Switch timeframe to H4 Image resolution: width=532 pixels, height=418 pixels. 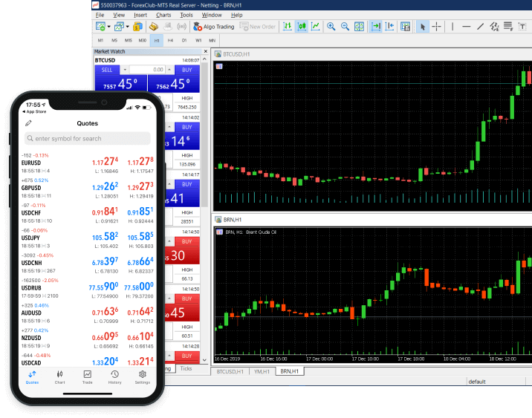pos(170,40)
